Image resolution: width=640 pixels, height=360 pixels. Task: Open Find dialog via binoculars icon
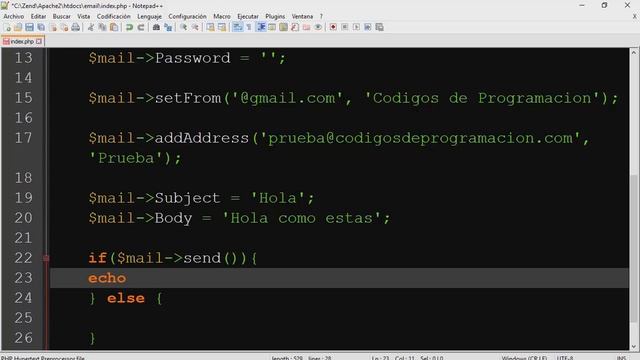click(156, 27)
